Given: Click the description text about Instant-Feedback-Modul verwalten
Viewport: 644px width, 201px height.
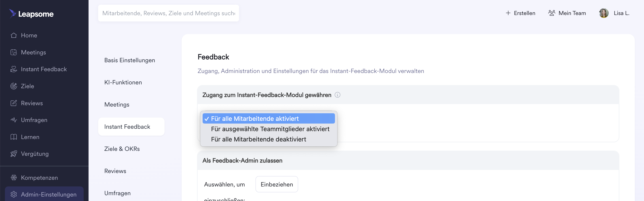Looking at the screenshot, I should (311, 71).
